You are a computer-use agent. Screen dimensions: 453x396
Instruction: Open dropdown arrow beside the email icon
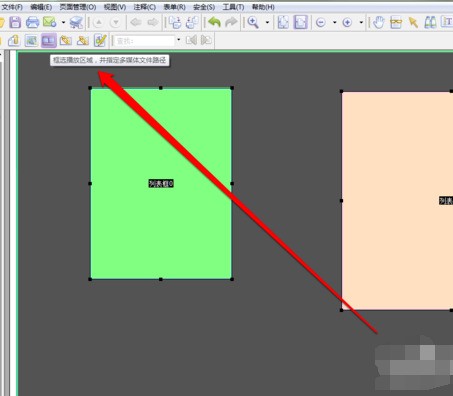pos(63,22)
